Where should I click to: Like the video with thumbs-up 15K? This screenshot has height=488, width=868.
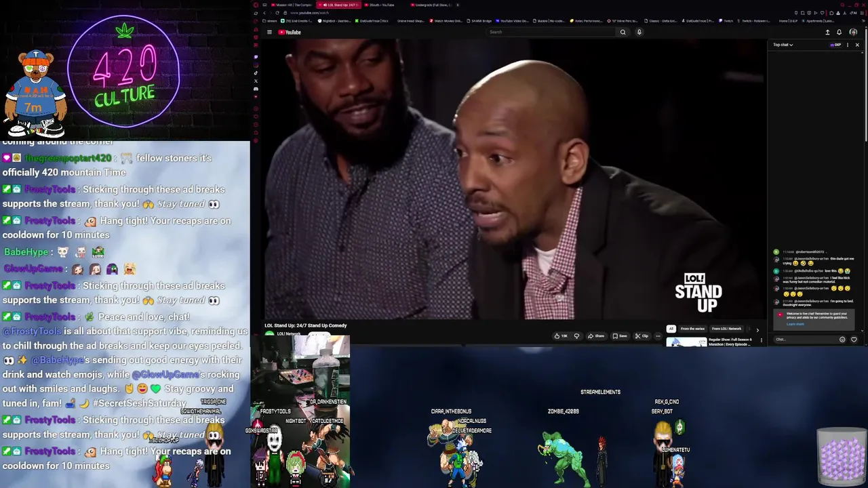click(x=560, y=336)
